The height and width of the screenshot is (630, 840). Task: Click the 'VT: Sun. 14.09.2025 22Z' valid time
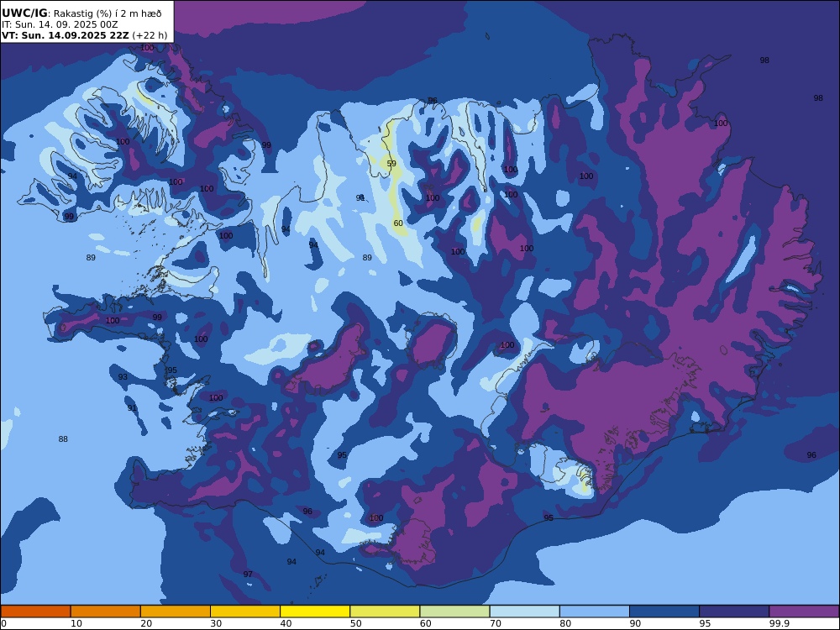(x=66, y=35)
